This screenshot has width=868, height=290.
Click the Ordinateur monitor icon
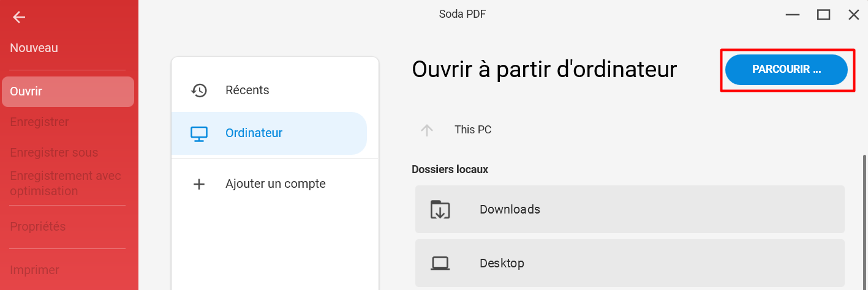pyautogui.click(x=199, y=133)
